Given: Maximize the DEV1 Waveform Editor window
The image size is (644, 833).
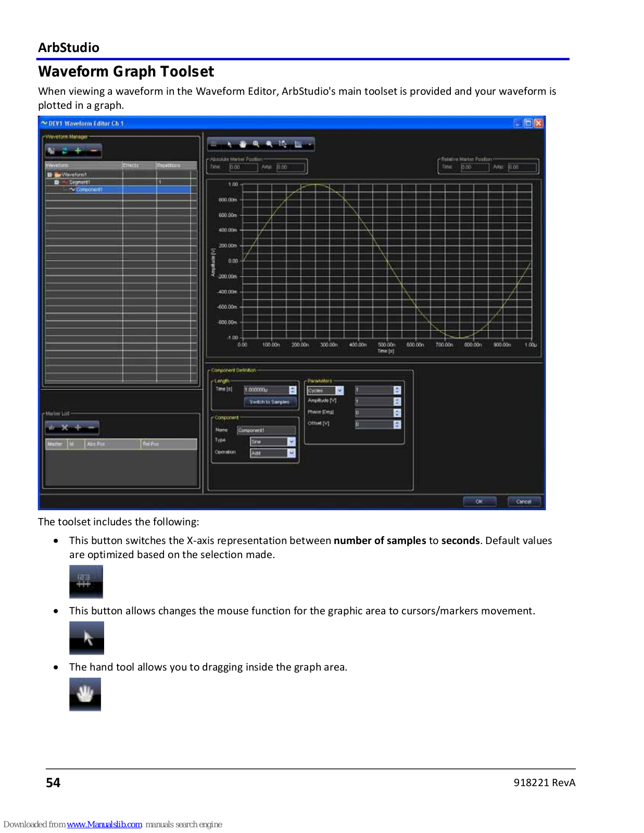Looking at the screenshot, I should click(x=528, y=123).
